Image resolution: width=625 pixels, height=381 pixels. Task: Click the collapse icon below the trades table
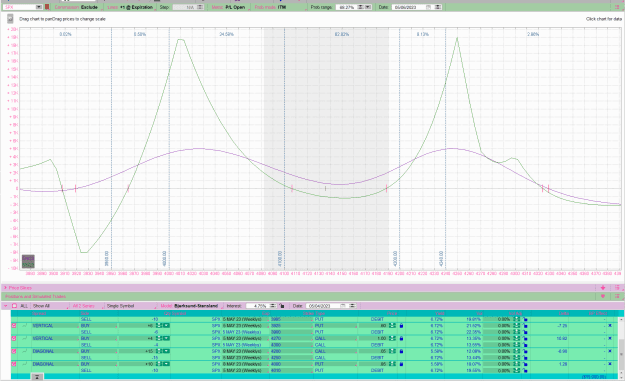(37, 377)
